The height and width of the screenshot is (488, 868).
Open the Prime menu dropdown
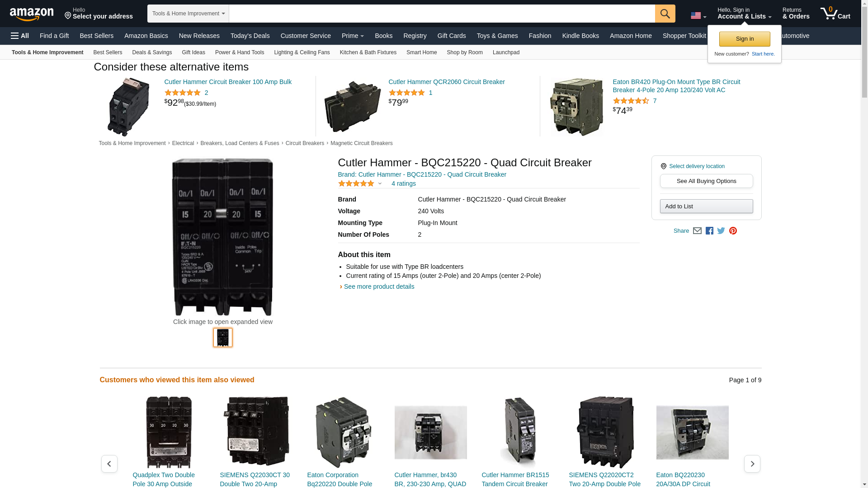click(353, 36)
